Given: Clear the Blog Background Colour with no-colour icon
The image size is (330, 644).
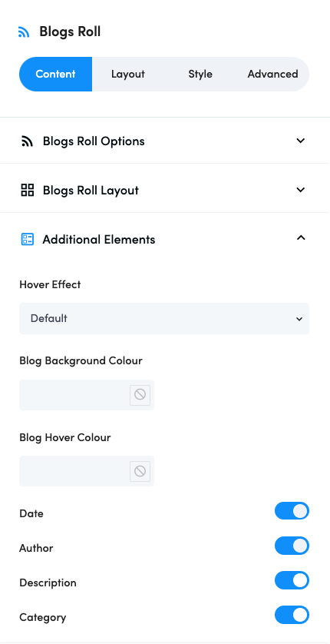Looking at the screenshot, I should coord(140,395).
